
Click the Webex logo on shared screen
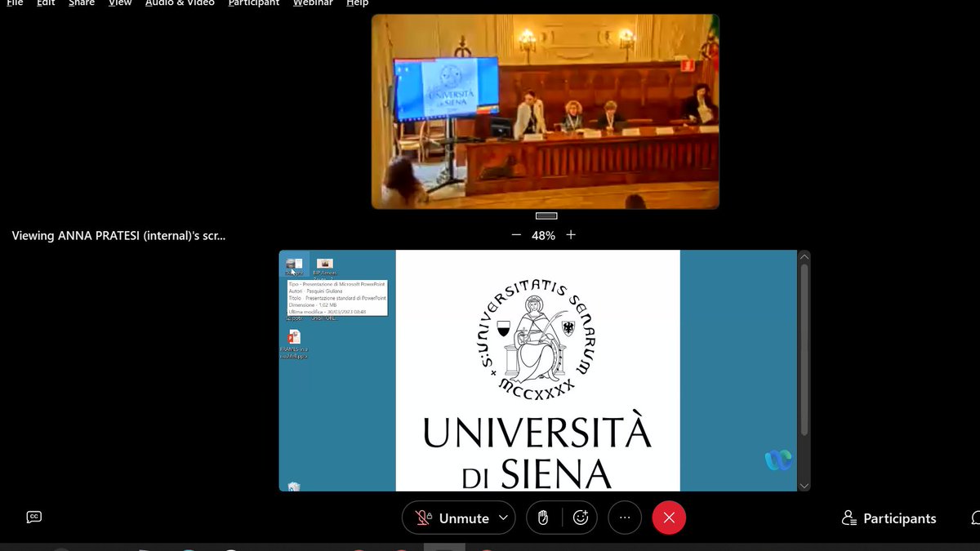tap(778, 460)
